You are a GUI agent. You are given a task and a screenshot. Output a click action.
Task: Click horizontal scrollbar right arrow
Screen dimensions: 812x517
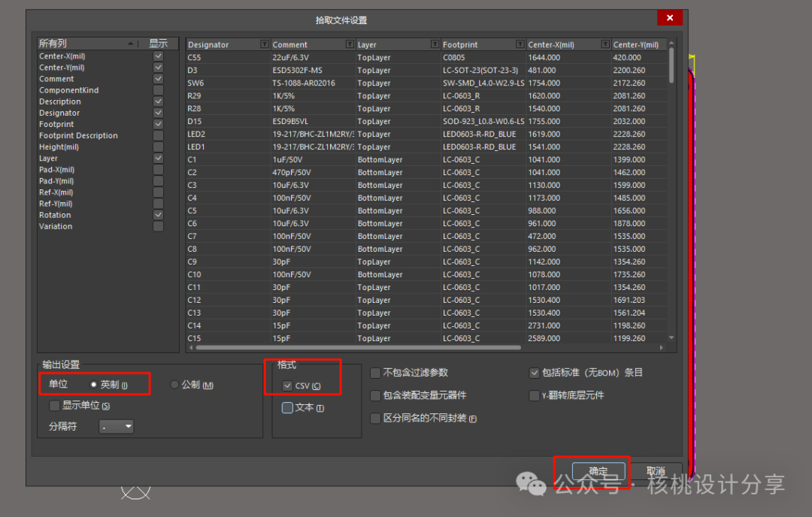[x=662, y=348]
